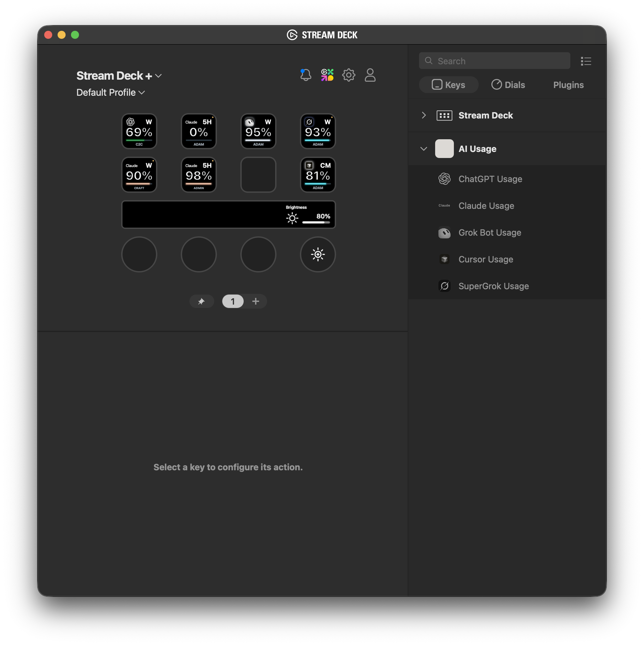644x646 pixels.
Task: Maximize the window with green button
Action: click(75, 35)
